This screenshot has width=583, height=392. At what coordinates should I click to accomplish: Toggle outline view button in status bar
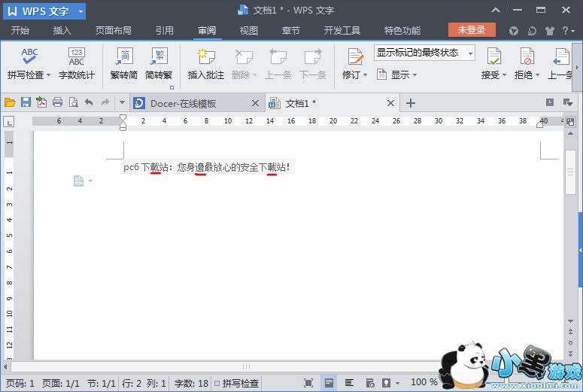tap(348, 384)
